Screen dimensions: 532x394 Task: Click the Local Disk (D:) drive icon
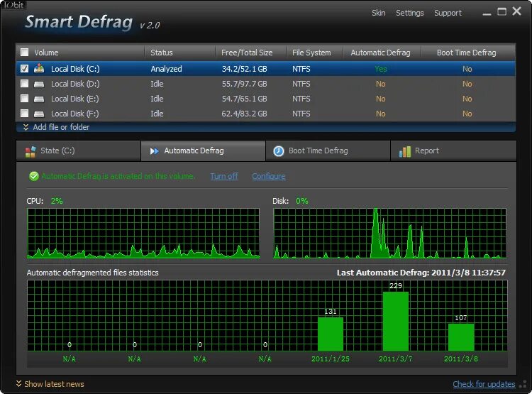click(x=39, y=84)
